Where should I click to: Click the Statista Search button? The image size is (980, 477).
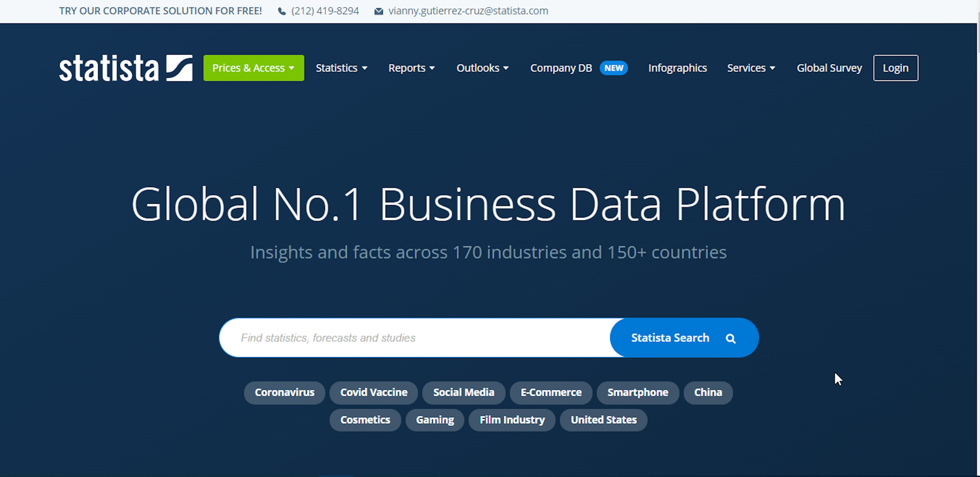point(684,338)
